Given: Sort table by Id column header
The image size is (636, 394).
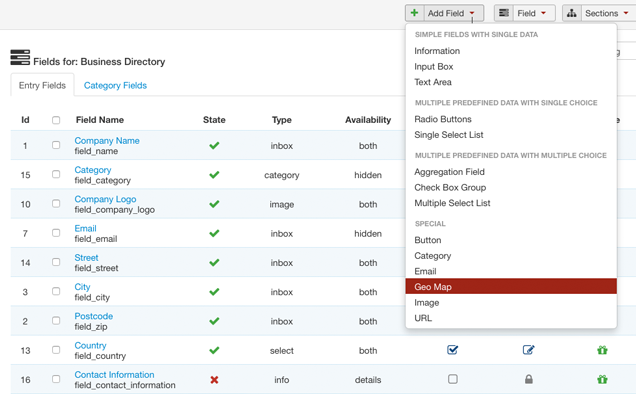Looking at the screenshot, I should click(x=25, y=120).
